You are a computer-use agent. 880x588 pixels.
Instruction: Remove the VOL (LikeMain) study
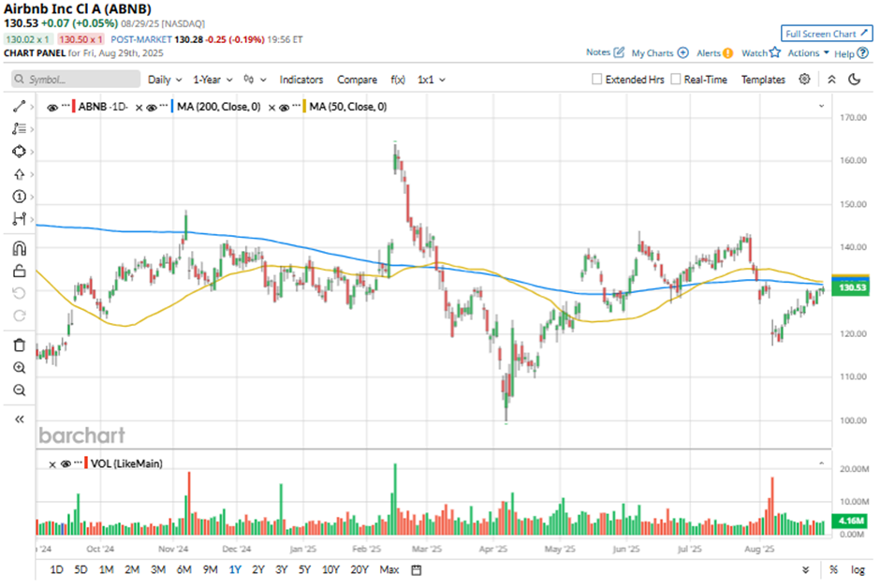click(52, 464)
